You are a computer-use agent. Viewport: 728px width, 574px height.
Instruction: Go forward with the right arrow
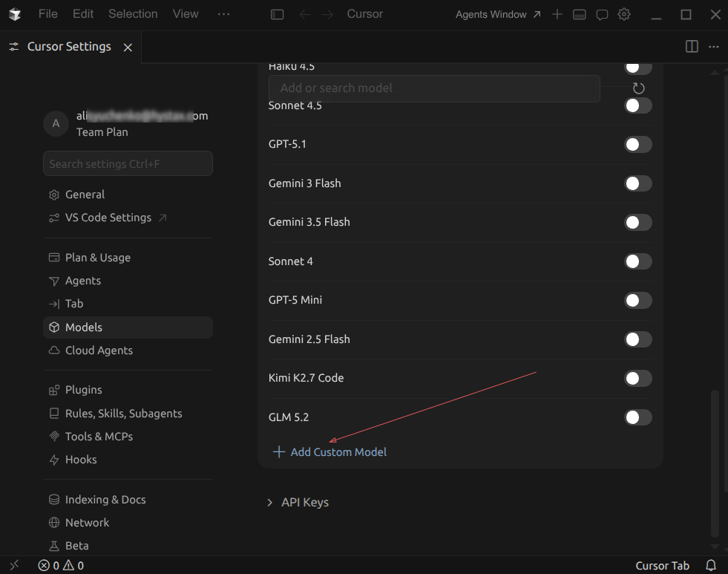(x=328, y=14)
